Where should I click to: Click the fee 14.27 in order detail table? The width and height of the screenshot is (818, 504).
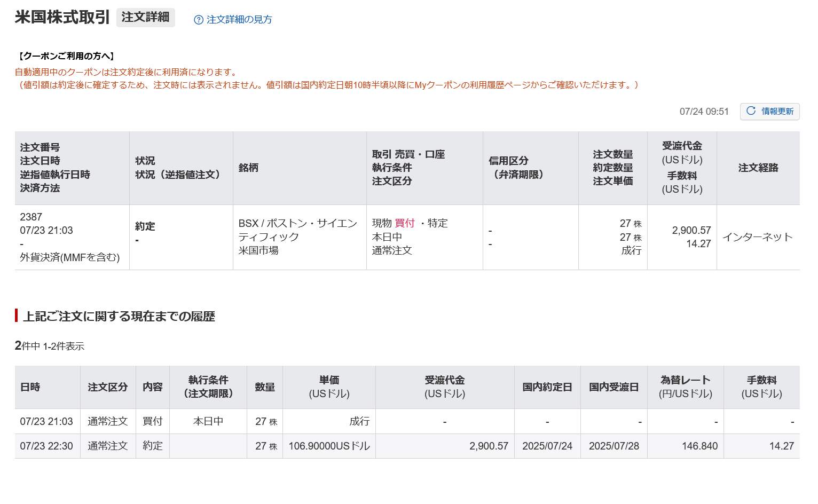click(698, 243)
